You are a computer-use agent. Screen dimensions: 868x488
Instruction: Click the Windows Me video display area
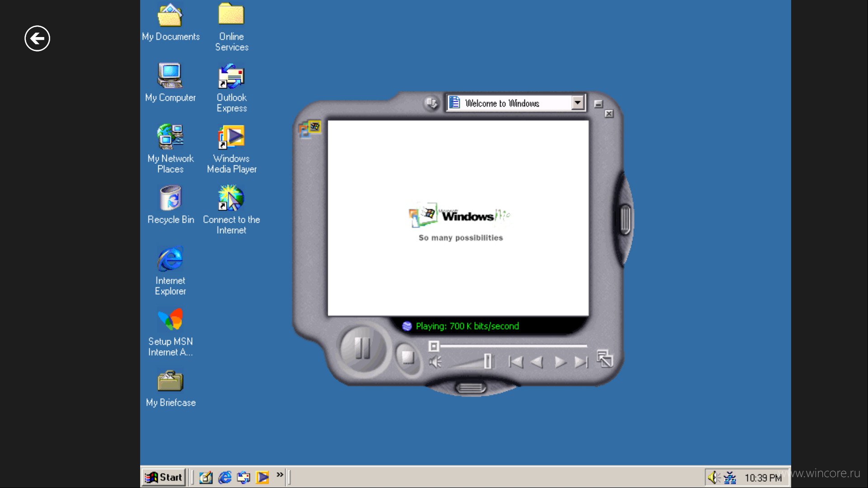[458, 218]
